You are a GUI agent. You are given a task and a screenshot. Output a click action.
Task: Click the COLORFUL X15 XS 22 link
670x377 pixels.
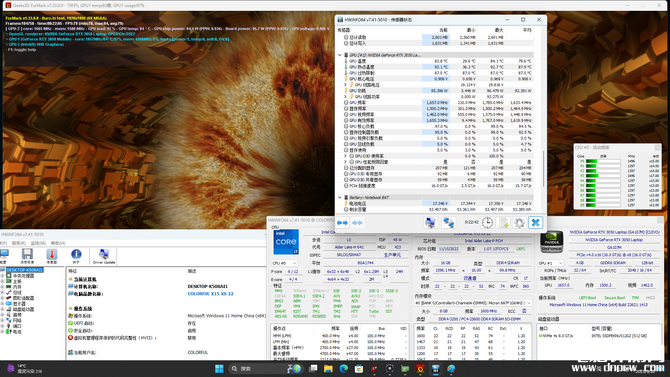tap(211, 294)
